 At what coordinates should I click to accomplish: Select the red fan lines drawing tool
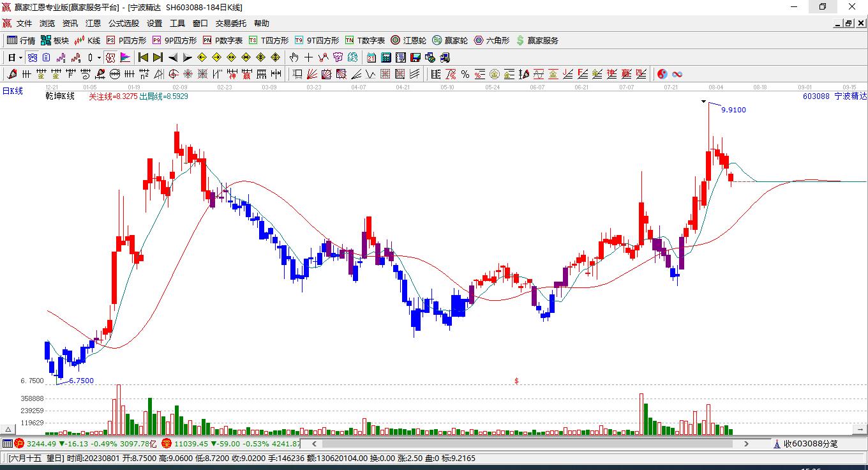pyautogui.click(x=312, y=74)
